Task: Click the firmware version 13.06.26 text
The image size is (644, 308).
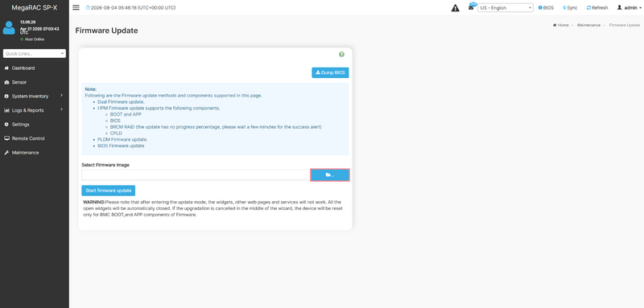Action: tap(27, 23)
